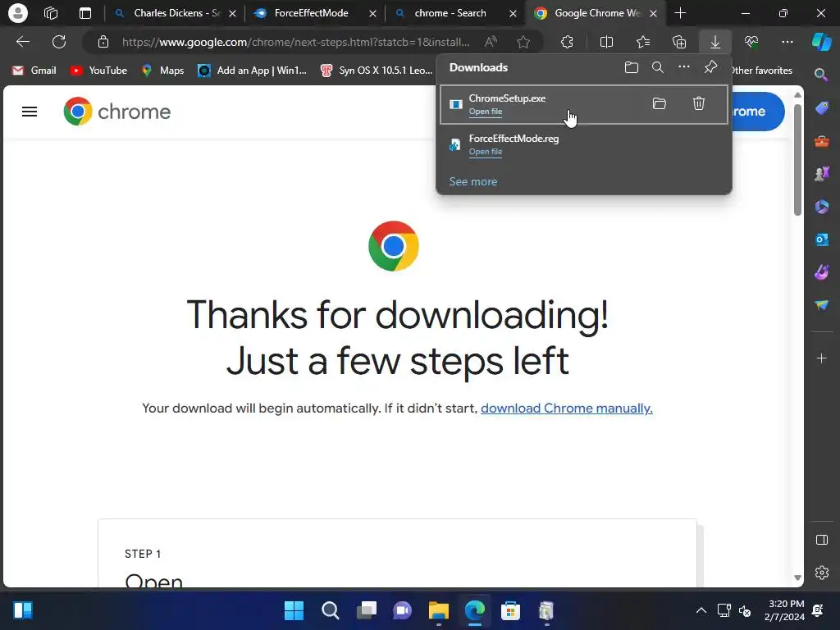Click Open file under ChromeSetup.exe
Image resolution: width=840 pixels, height=630 pixels.
pos(486,112)
